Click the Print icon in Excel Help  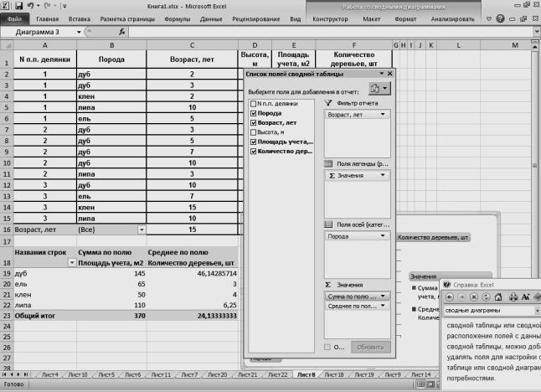tap(513, 297)
